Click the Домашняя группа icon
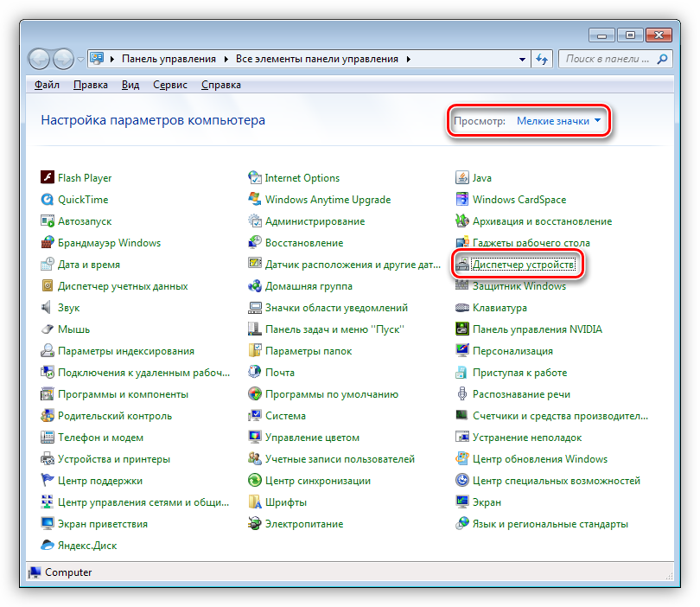 click(x=255, y=286)
